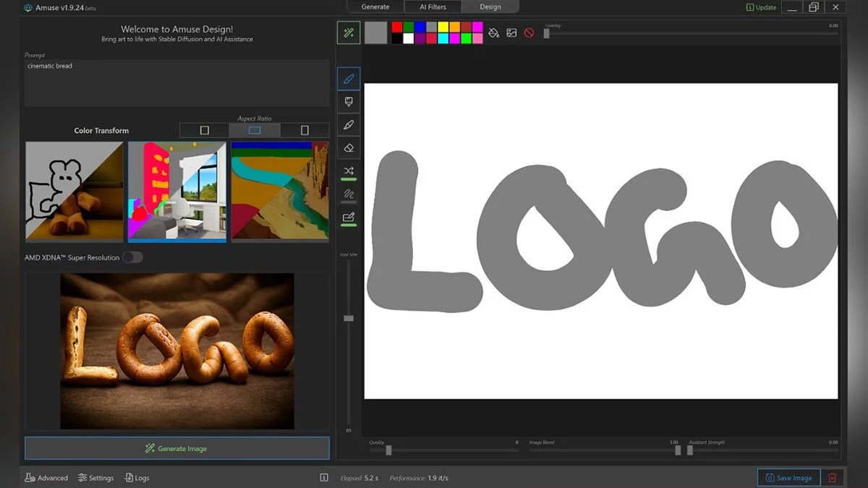Open the Advanced options panel
This screenshot has width=868, height=488.
click(x=46, y=478)
